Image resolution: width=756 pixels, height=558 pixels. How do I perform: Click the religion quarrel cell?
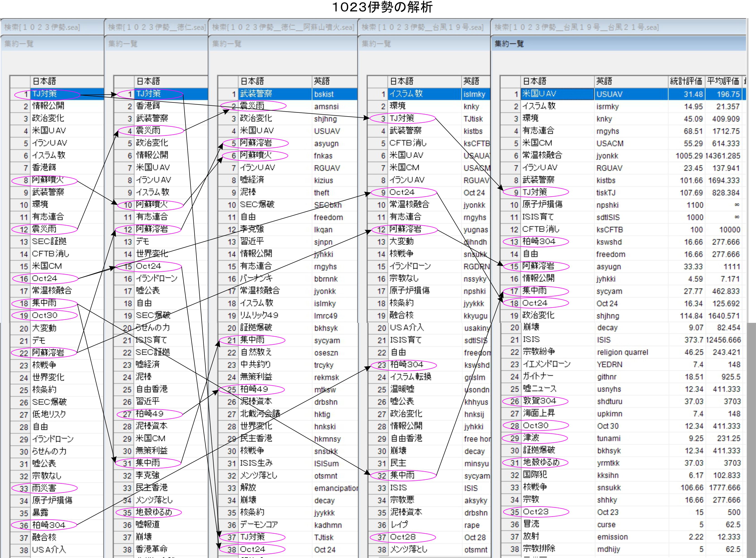tap(622, 352)
